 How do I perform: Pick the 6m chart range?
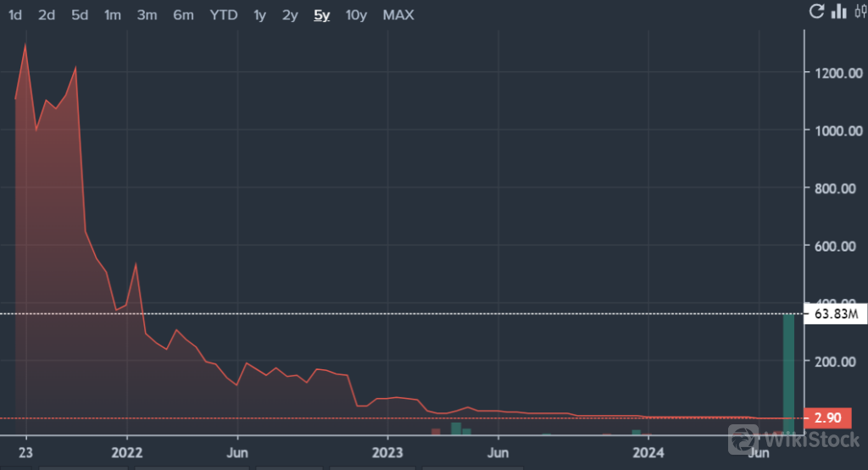[x=183, y=15]
